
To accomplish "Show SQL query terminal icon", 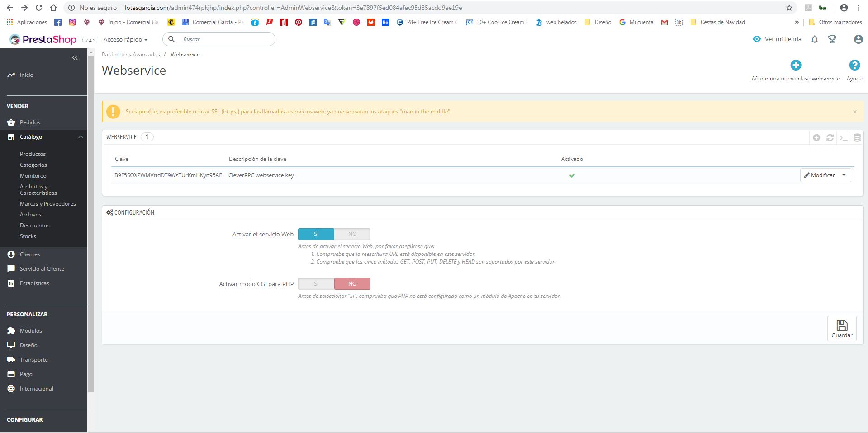I will 844,138.
